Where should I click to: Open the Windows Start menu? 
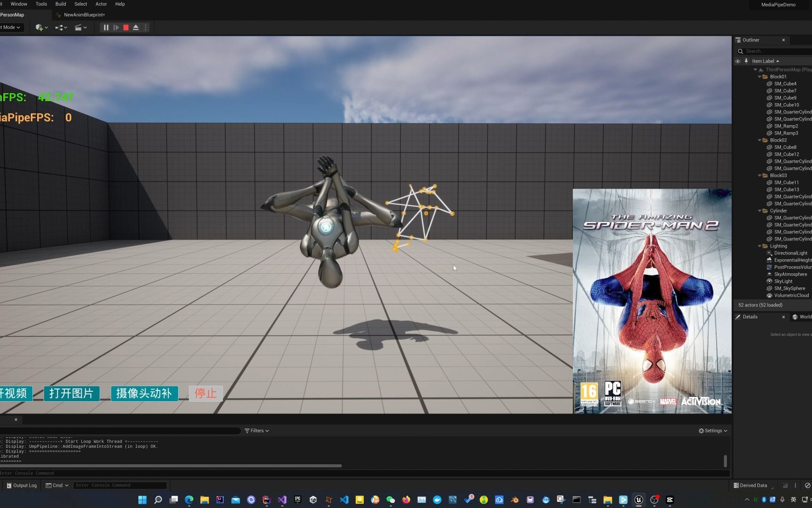[142, 500]
